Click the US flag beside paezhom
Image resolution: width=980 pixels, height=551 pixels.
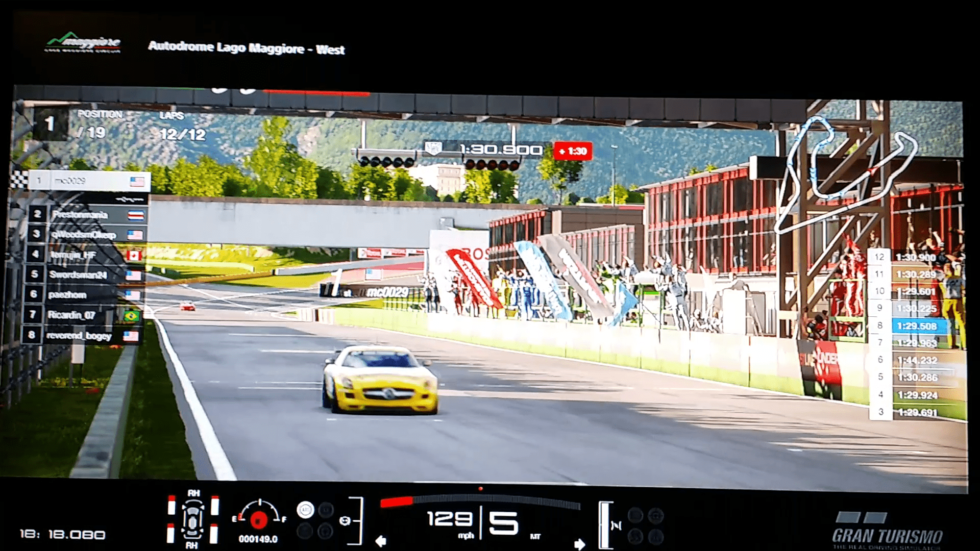point(132,295)
